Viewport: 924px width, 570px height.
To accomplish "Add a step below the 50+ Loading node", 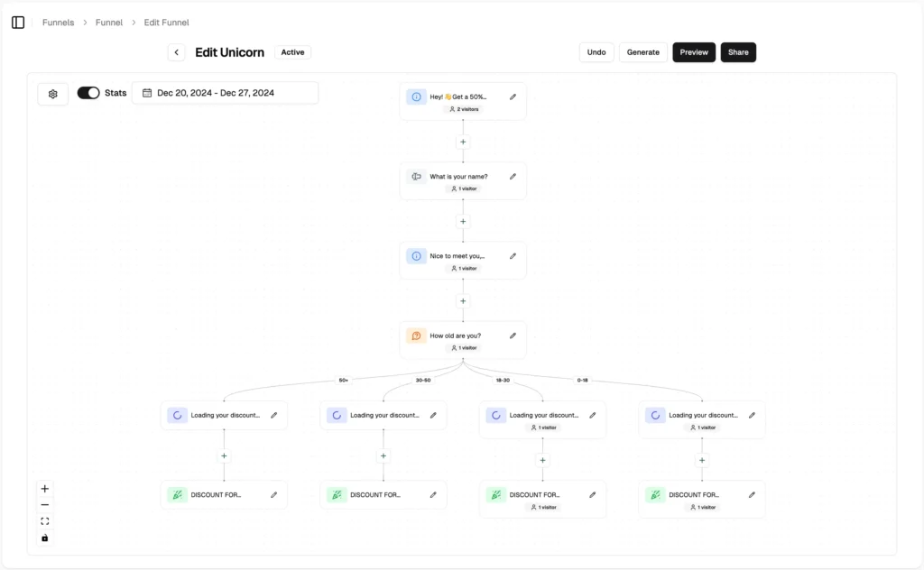I will coord(224,455).
